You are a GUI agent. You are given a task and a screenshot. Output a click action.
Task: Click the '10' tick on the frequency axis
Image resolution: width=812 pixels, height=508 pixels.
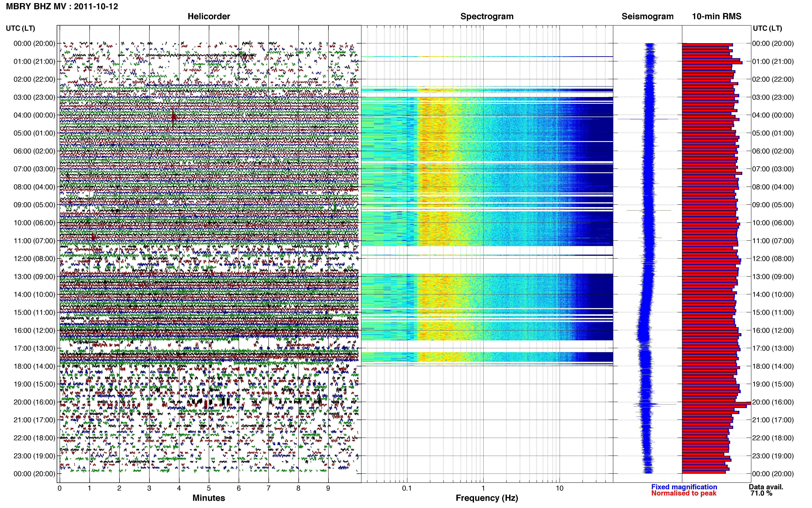[559, 488]
